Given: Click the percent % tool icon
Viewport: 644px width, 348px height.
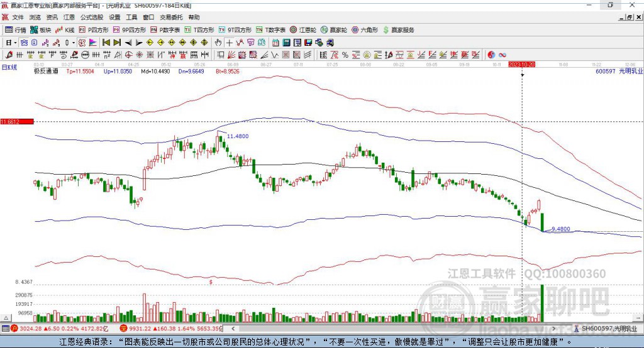Looking at the screenshot, I should tap(345, 55).
